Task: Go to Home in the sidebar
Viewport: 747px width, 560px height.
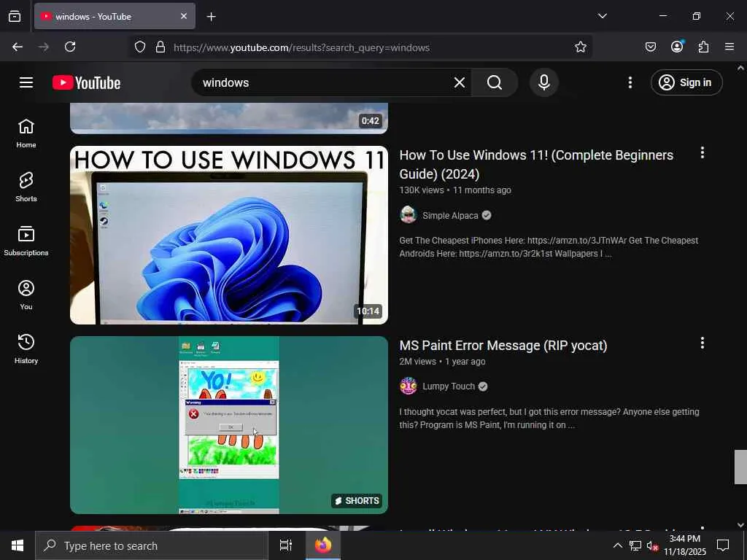Action: 26,133
